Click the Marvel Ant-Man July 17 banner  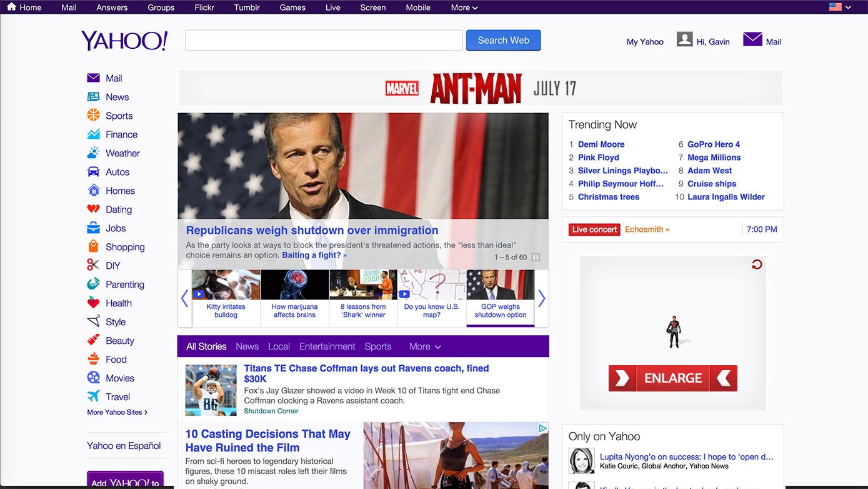(481, 88)
